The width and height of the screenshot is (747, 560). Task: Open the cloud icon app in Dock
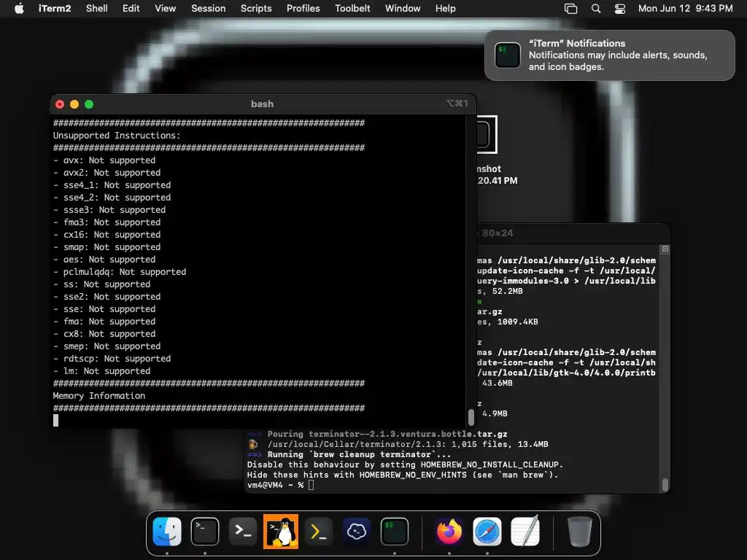tap(356, 531)
